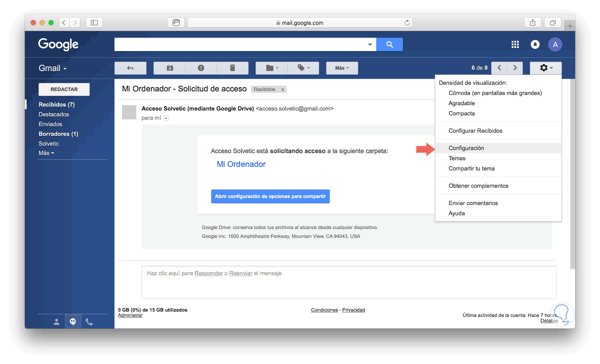This screenshot has width=600, height=364.
Task: Open the account avatar labeled A
Action: (555, 44)
